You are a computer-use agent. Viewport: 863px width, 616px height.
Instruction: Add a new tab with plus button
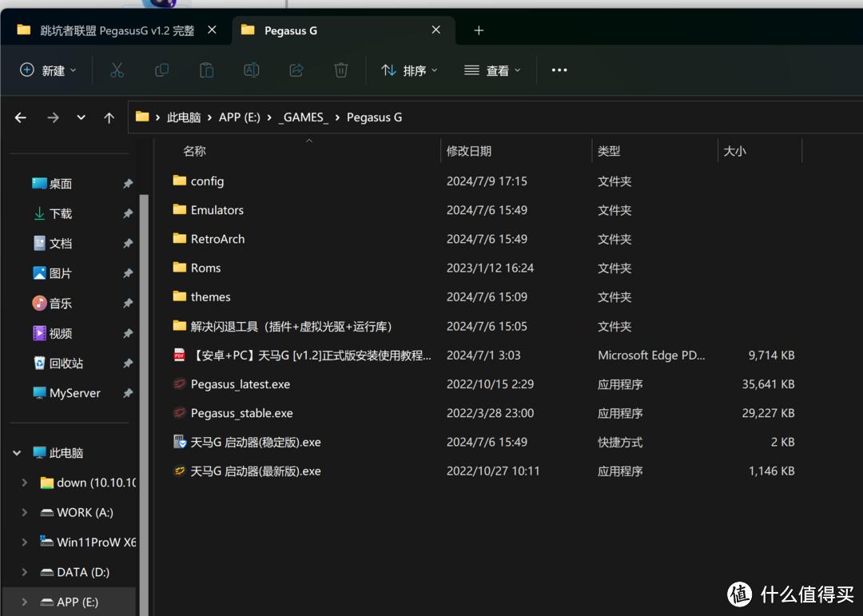point(479,30)
